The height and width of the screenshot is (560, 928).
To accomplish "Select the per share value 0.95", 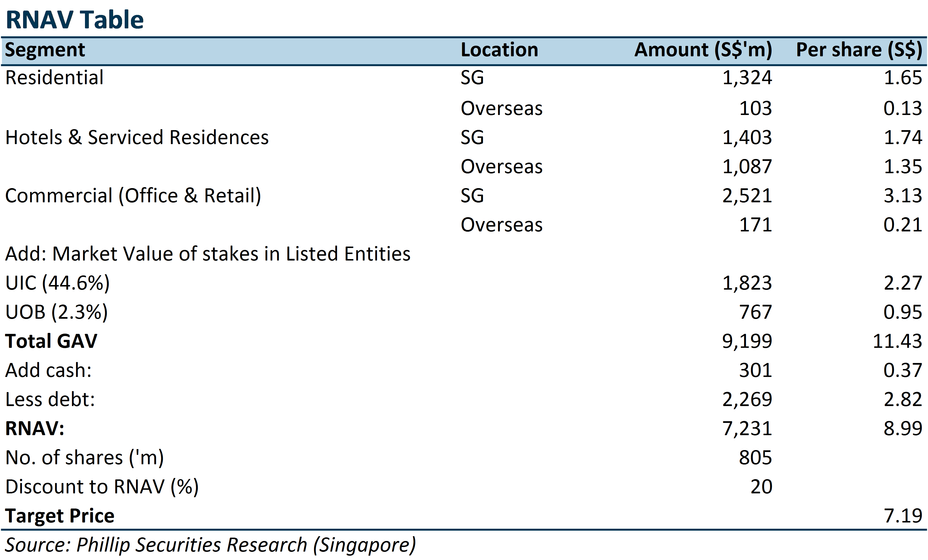I will [903, 312].
